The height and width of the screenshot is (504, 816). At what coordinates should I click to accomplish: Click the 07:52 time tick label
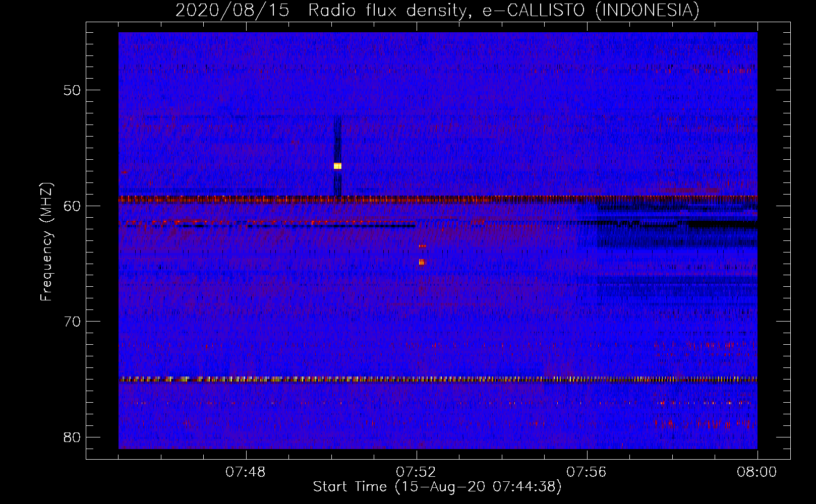(x=416, y=472)
